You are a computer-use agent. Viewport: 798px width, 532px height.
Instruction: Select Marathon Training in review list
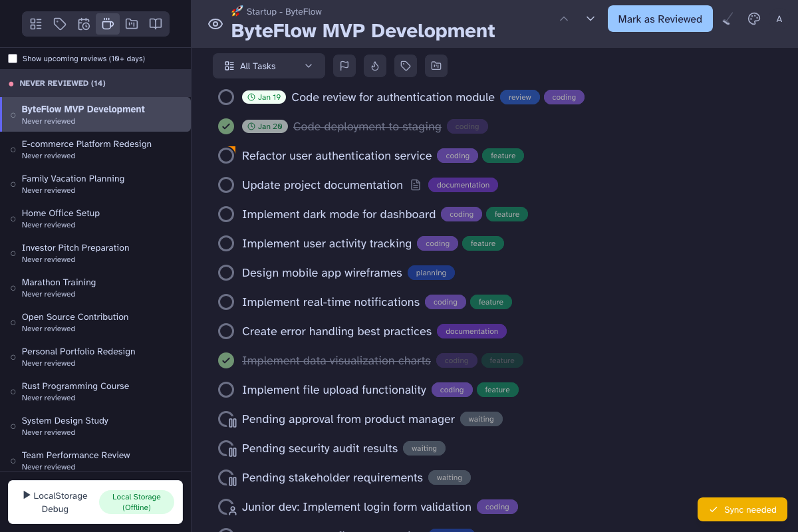click(x=59, y=287)
